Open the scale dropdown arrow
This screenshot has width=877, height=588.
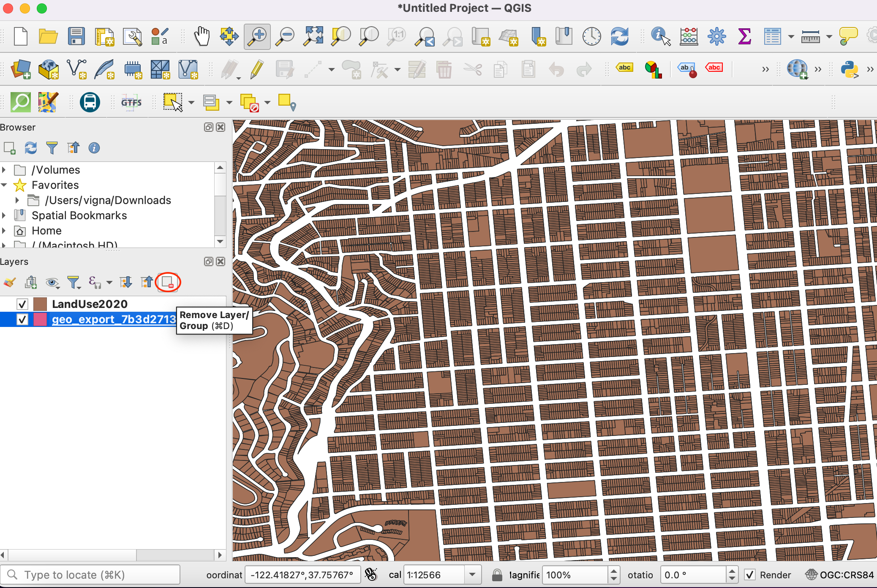(472, 575)
